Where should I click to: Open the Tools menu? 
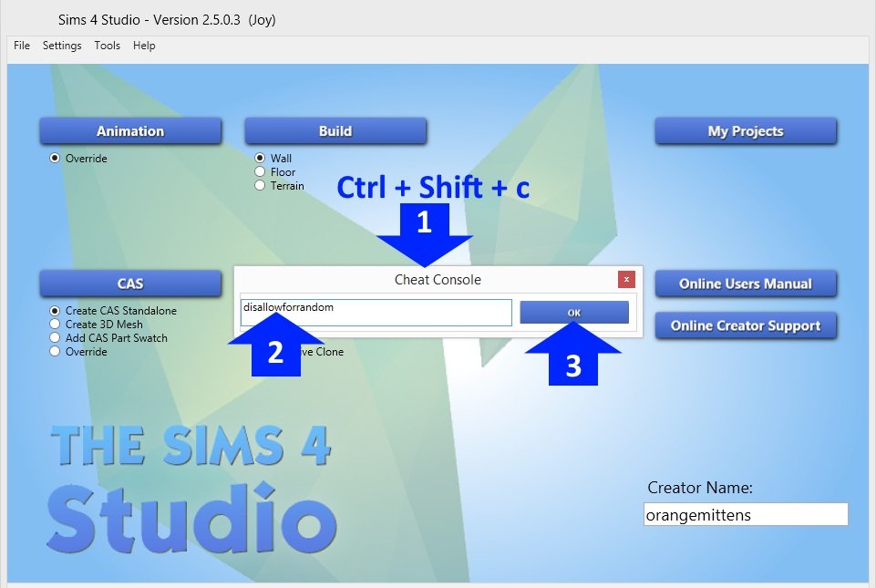coord(107,46)
